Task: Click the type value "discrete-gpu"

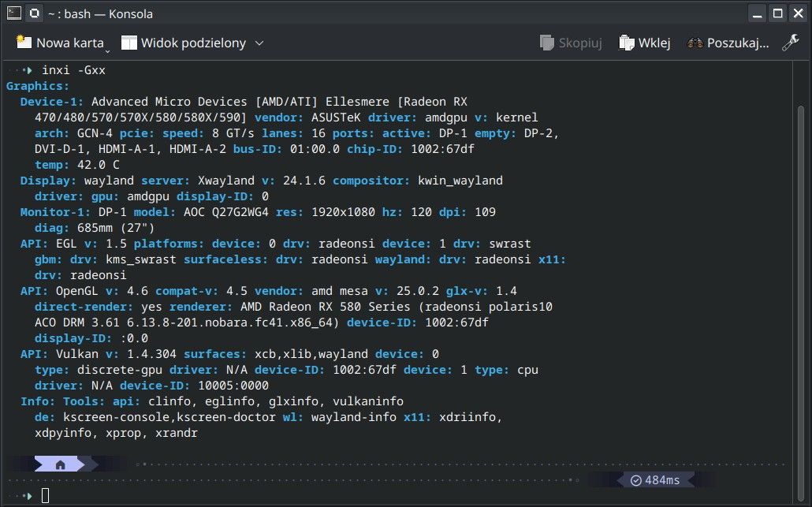Action: (x=120, y=370)
